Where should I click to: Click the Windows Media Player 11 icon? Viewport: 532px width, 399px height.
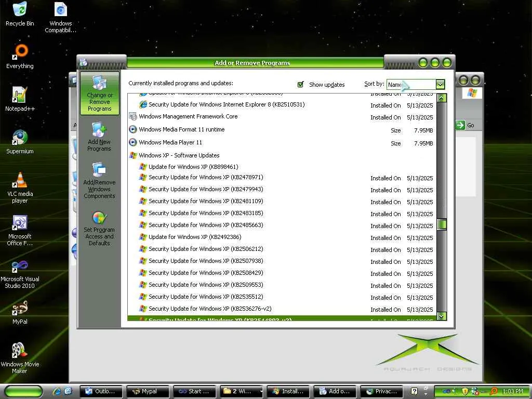click(x=132, y=142)
